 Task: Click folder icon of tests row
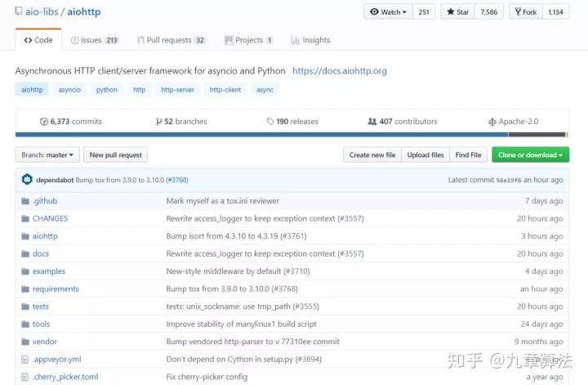(25, 307)
